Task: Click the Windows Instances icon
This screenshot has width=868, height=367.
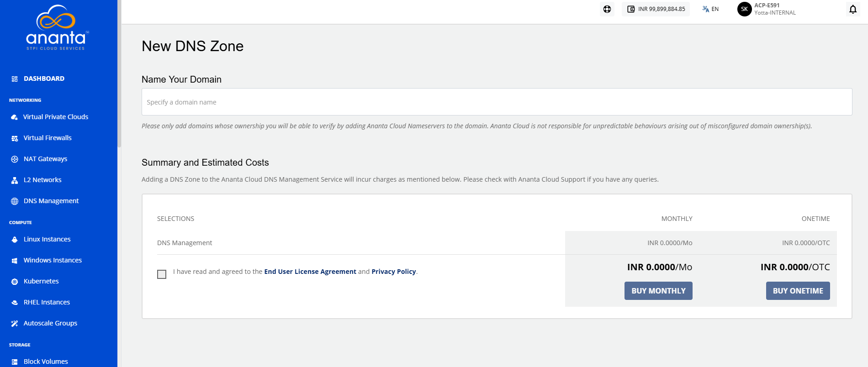Action: 15,261
